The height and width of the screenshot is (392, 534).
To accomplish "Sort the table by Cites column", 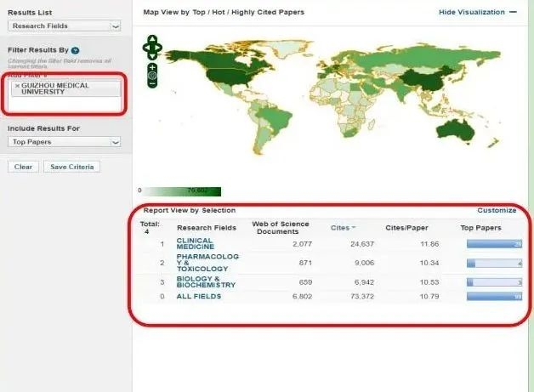I will [342, 228].
